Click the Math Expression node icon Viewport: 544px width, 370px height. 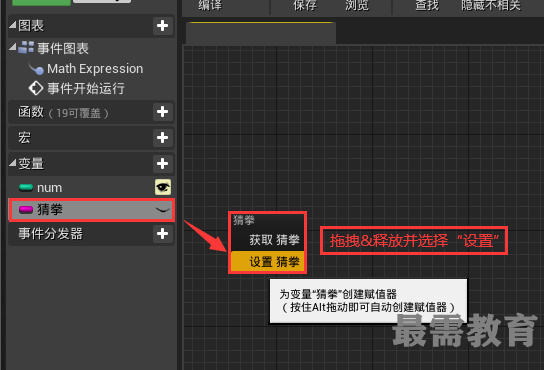pyautogui.click(x=36, y=69)
